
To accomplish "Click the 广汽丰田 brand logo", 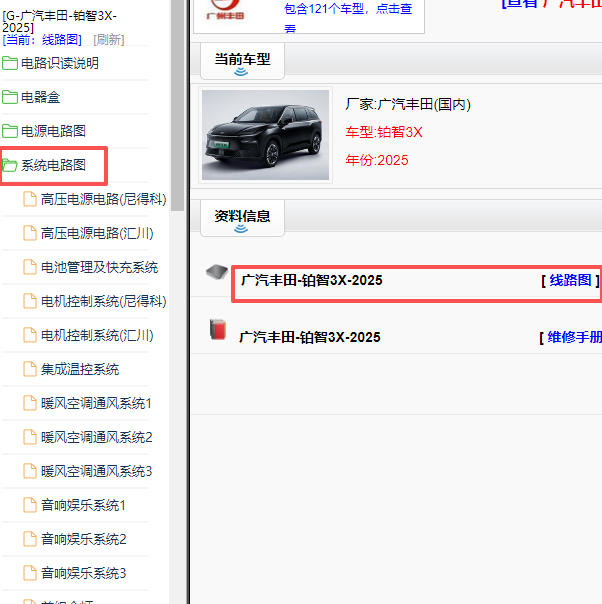I will [225, 10].
